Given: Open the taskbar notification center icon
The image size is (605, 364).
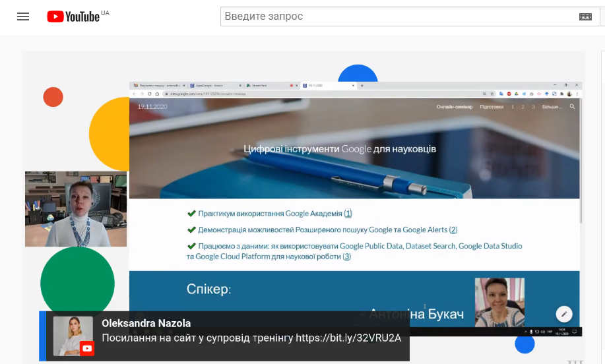Looking at the screenshot, I should pos(574,332).
